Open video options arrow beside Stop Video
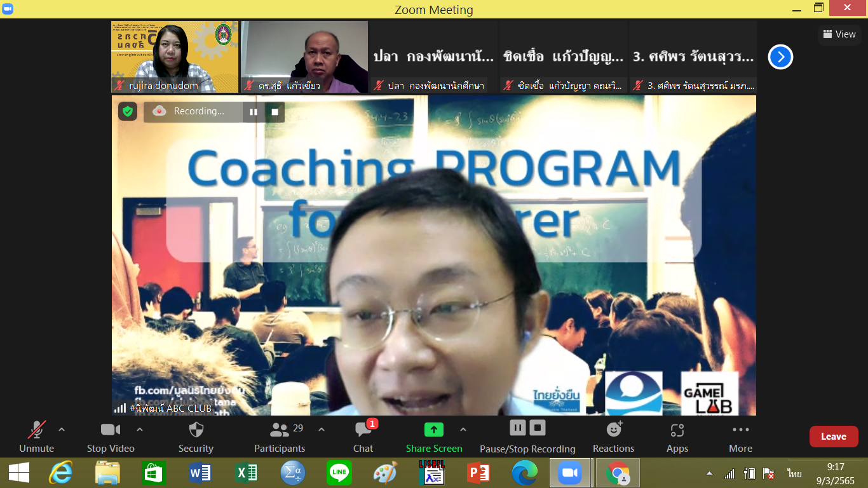 point(140,430)
